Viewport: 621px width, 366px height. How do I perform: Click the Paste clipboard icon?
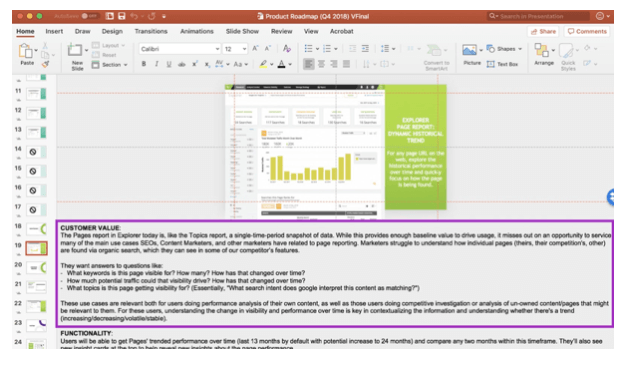27,54
